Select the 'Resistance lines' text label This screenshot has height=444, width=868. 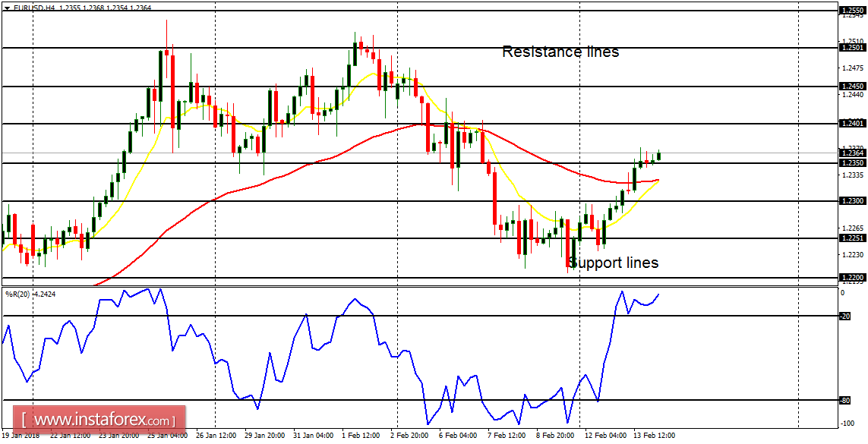560,52
